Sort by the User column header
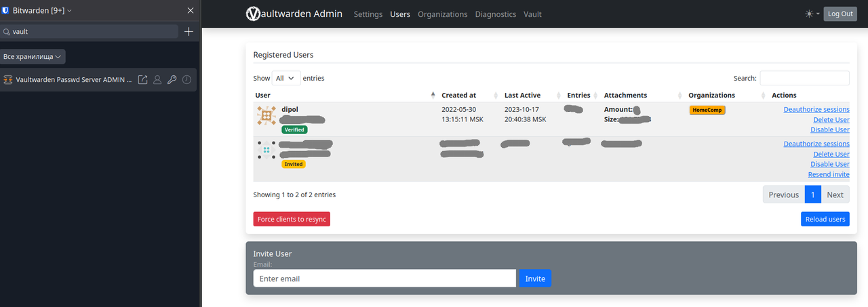 344,95
